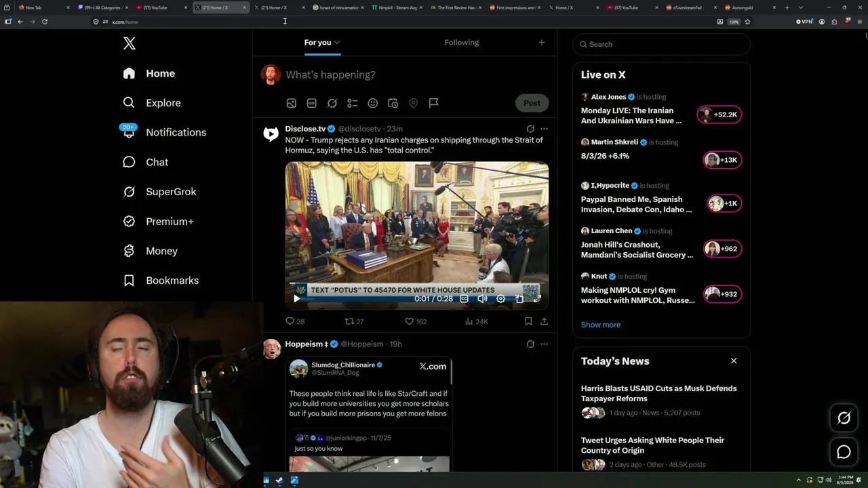
Task: Enter fullscreen on the video
Action: click(536, 299)
